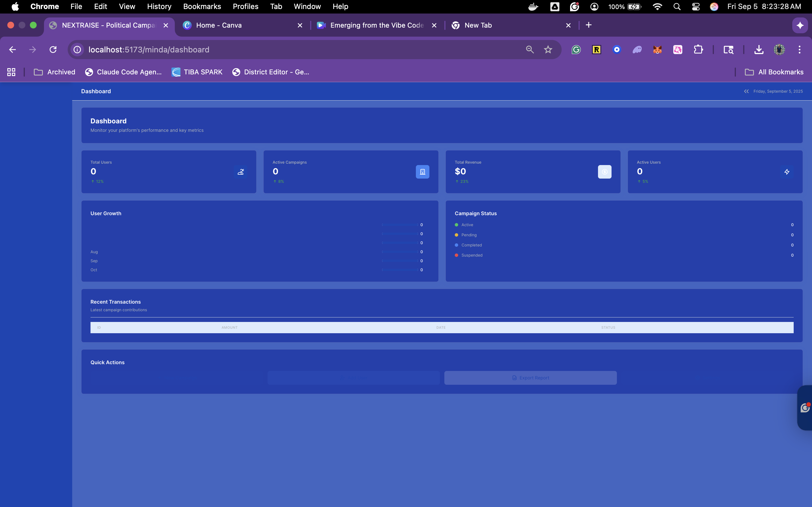Image resolution: width=812 pixels, height=507 pixels.
Task: Open the MetaMask fox extension
Action: [657, 50]
